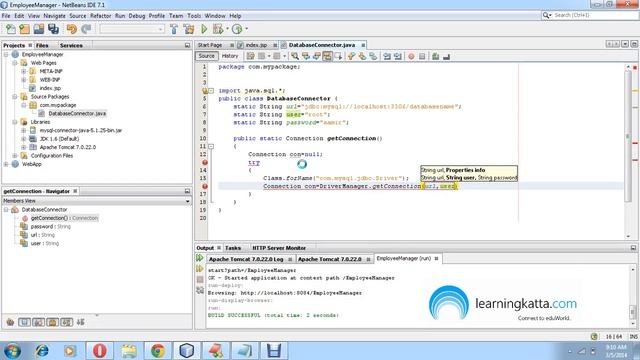Click the Find Selection magnifier icon

(295, 56)
